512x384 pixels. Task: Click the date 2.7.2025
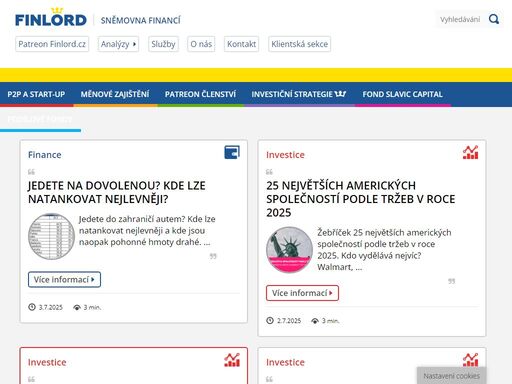click(x=289, y=321)
